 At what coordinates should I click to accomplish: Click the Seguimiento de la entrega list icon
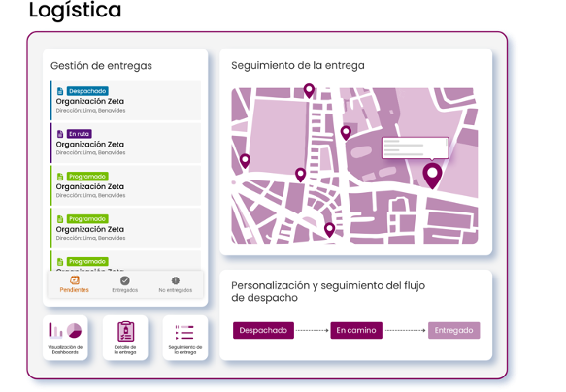(184, 332)
